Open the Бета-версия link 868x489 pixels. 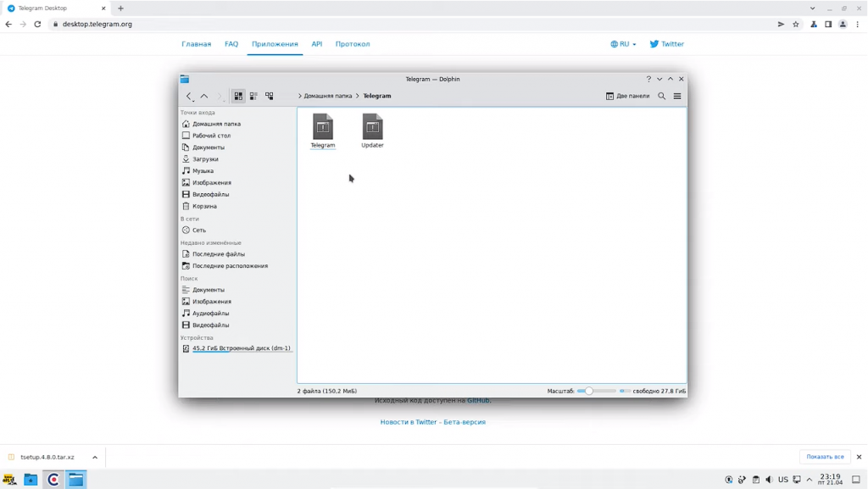tap(465, 422)
